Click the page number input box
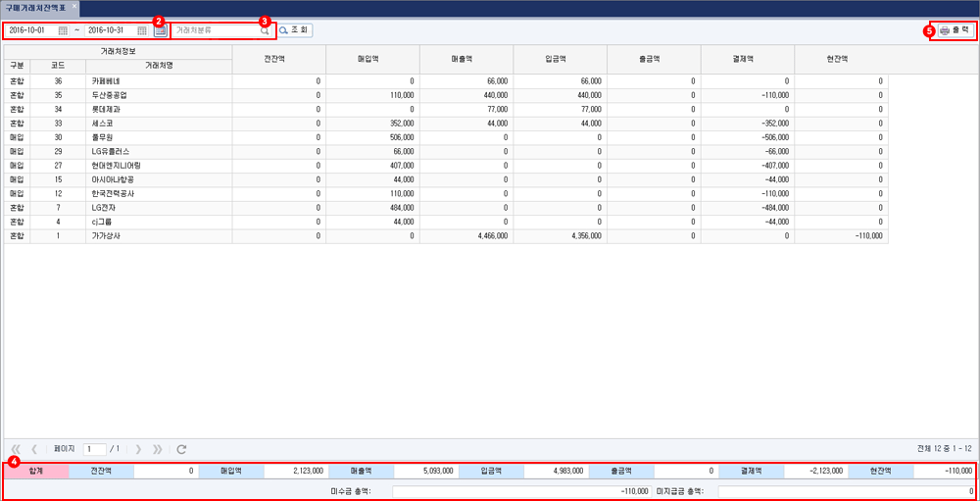The image size is (980, 501). tap(94, 448)
